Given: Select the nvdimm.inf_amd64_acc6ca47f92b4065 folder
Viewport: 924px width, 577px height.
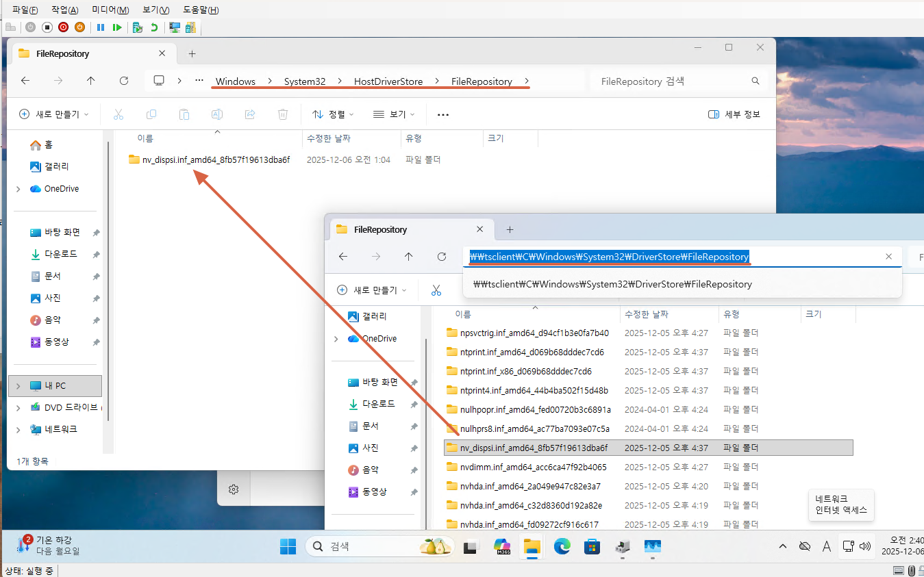Looking at the screenshot, I should coord(527,467).
